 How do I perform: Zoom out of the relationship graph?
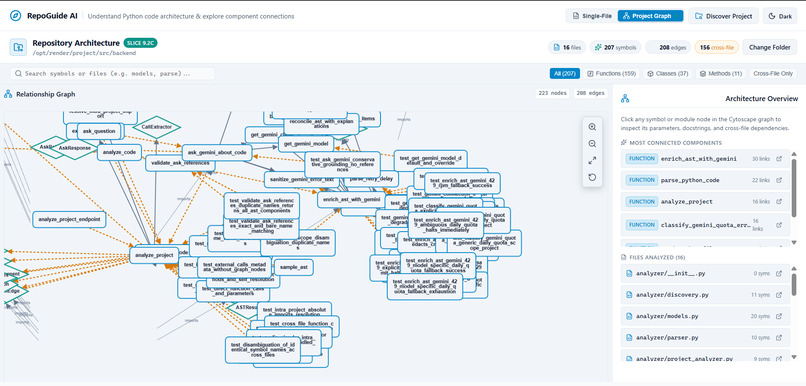coord(592,144)
